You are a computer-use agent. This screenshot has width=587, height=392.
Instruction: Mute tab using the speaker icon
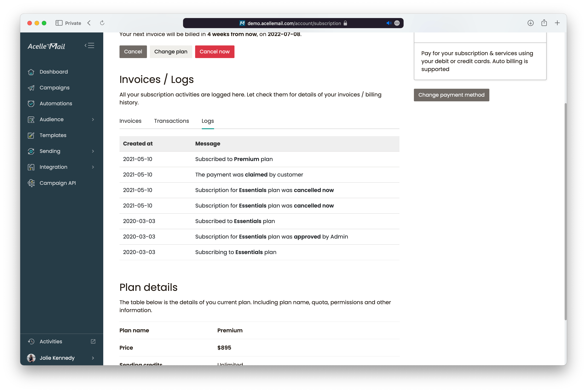pos(389,23)
